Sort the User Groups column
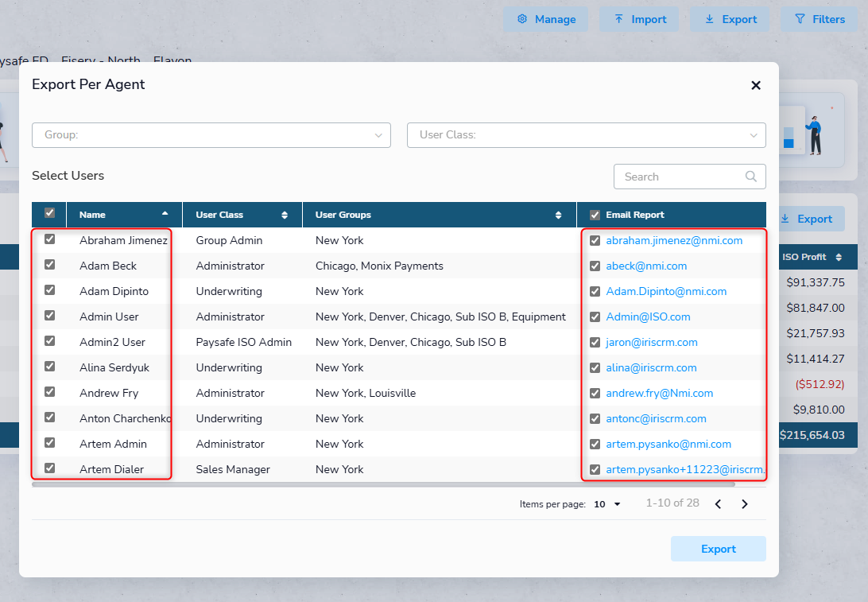The width and height of the screenshot is (868, 602). [558, 215]
